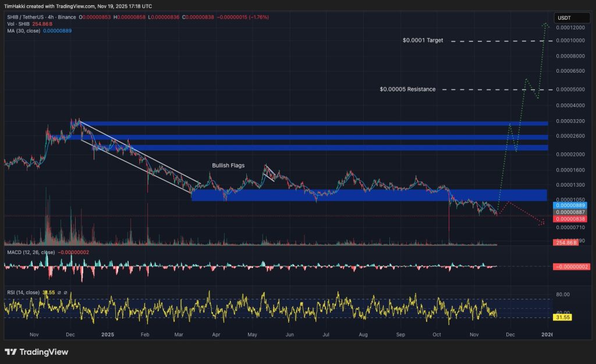This screenshot has width=596, height=364.
Task: Open the USDT currency selector
Action: [x=563, y=18]
